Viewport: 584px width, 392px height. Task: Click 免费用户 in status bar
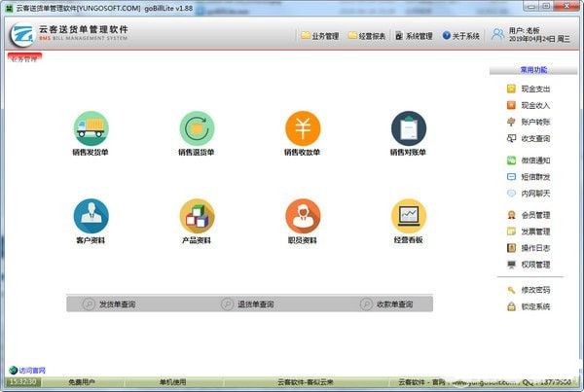click(x=82, y=382)
